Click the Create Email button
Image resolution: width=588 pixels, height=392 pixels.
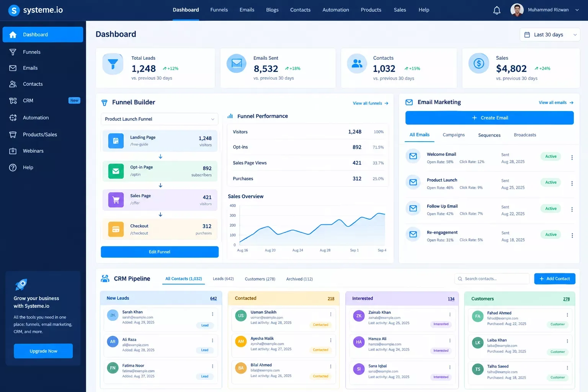(x=490, y=118)
